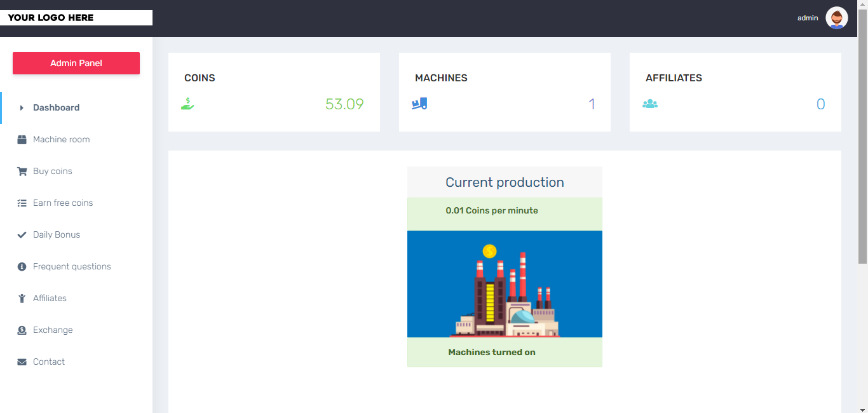Click the Current production heading
Screen dimensions: 868x413
click(x=505, y=182)
